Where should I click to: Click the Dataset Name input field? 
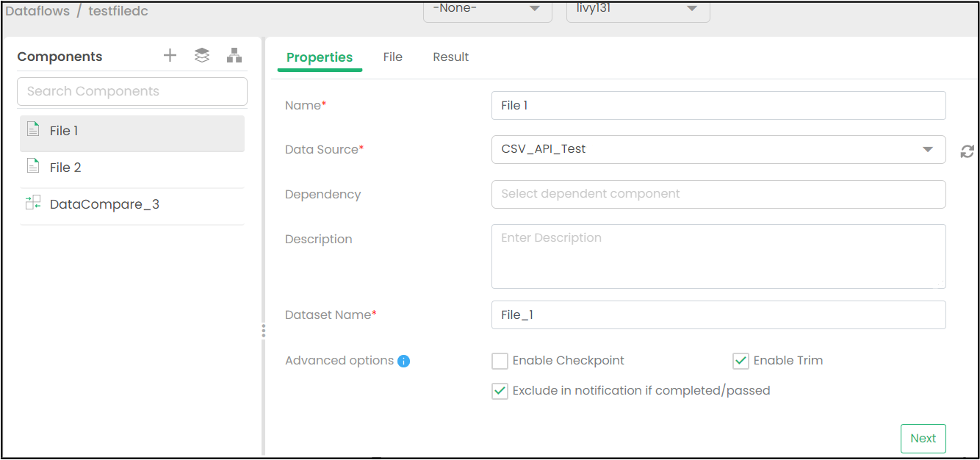(x=718, y=315)
